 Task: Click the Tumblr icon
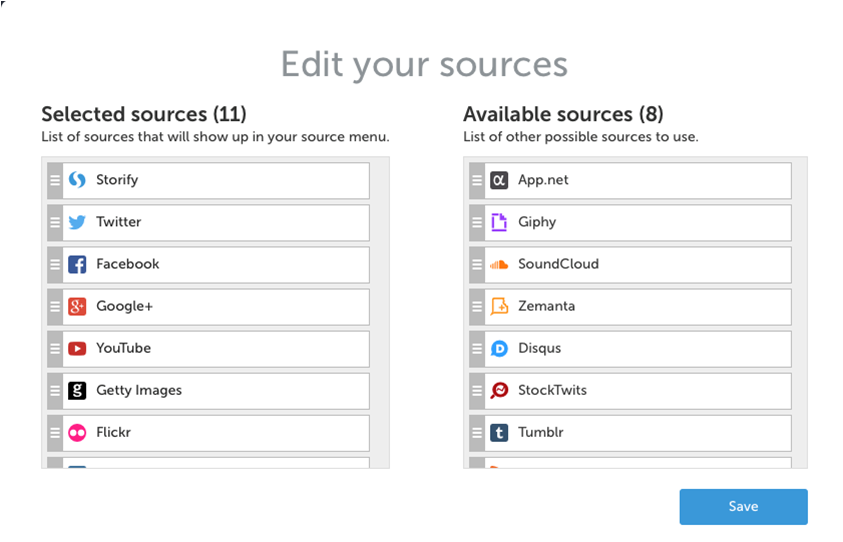pos(499,433)
